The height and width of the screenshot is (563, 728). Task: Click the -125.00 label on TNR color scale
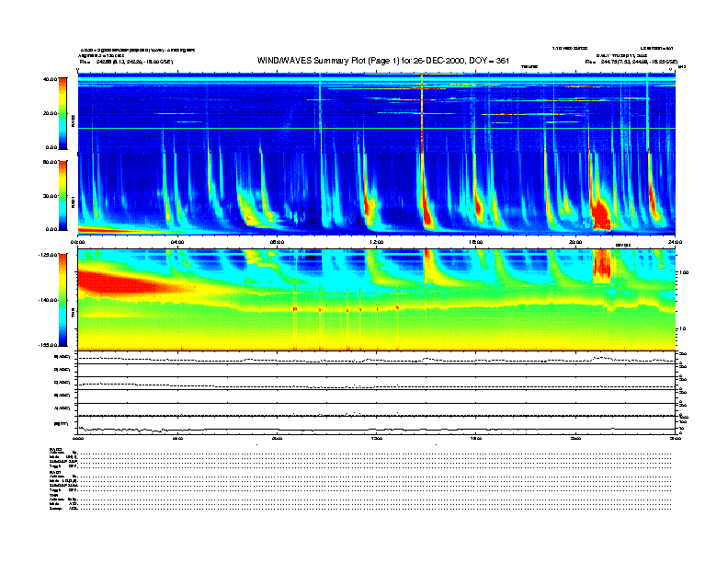[x=48, y=255]
